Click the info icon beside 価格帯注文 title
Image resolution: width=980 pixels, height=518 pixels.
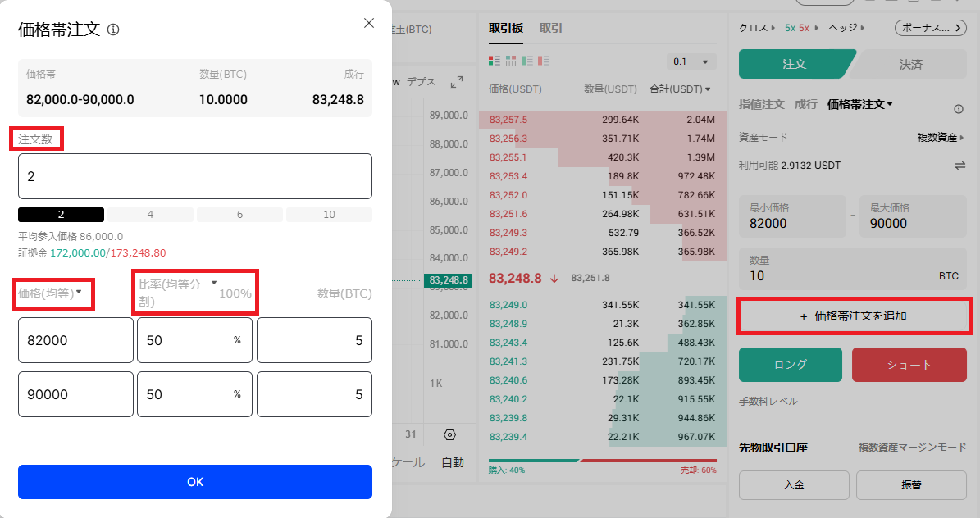113,30
